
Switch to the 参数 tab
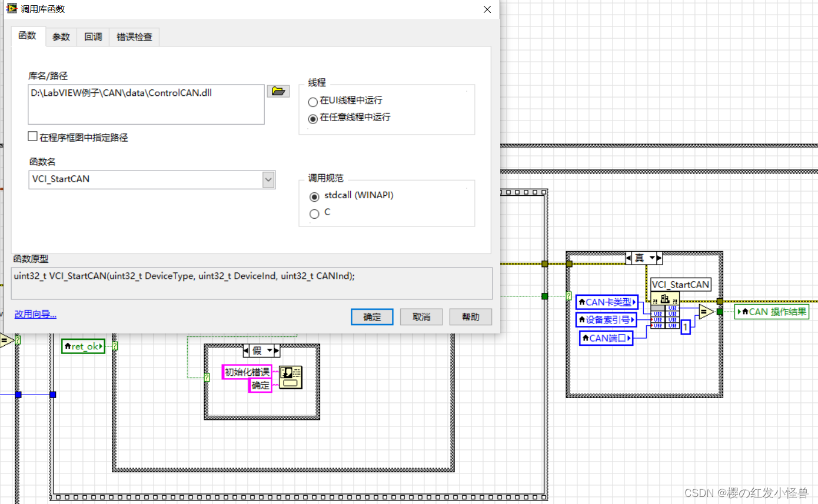click(61, 36)
